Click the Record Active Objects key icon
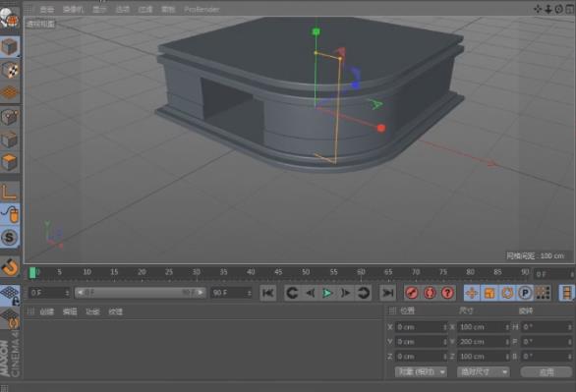The width and height of the screenshot is (576, 392). click(412, 293)
